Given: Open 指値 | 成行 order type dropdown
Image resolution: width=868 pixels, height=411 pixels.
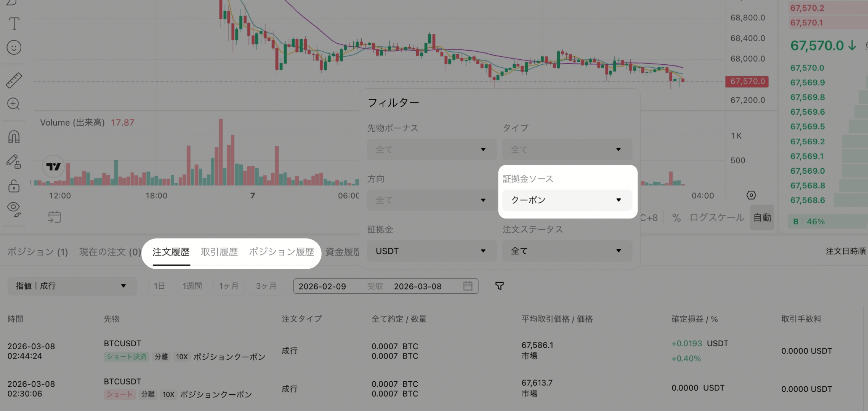Looking at the screenshot, I should click(72, 286).
